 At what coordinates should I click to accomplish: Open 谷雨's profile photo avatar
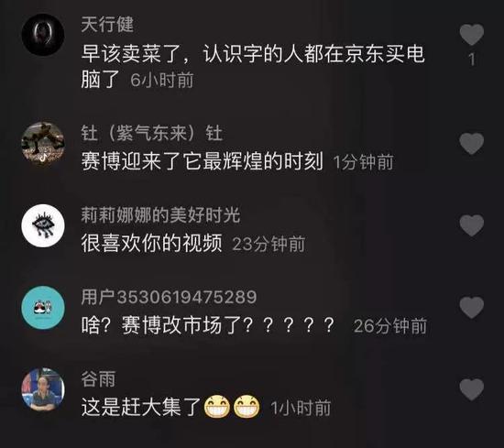click(x=43, y=389)
